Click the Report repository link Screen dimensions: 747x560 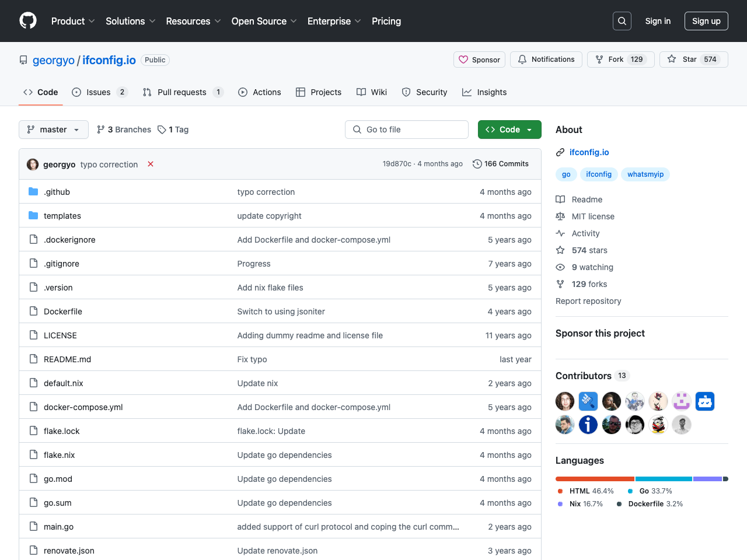point(588,301)
